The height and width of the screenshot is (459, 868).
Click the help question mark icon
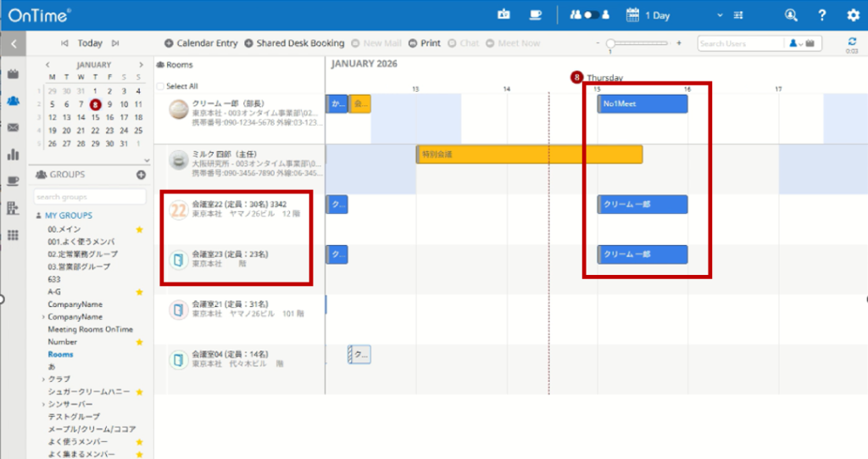(821, 15)
